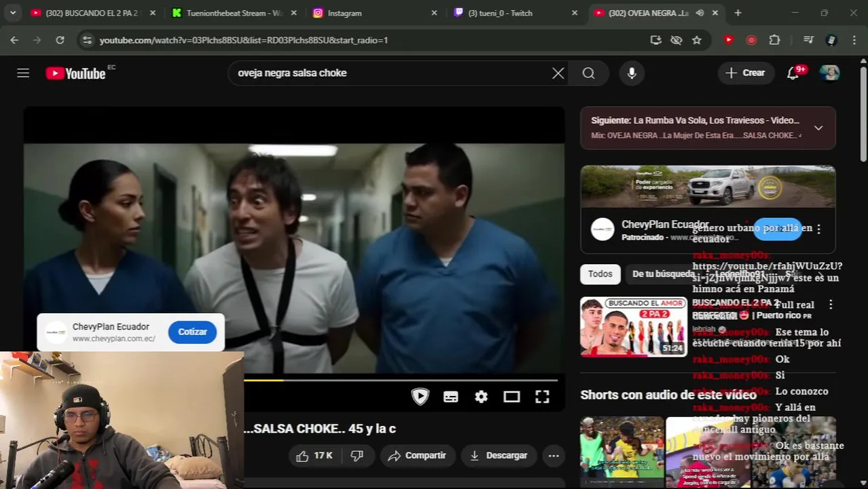
Task: Click the video frame to pause
Action: [294, 258]
